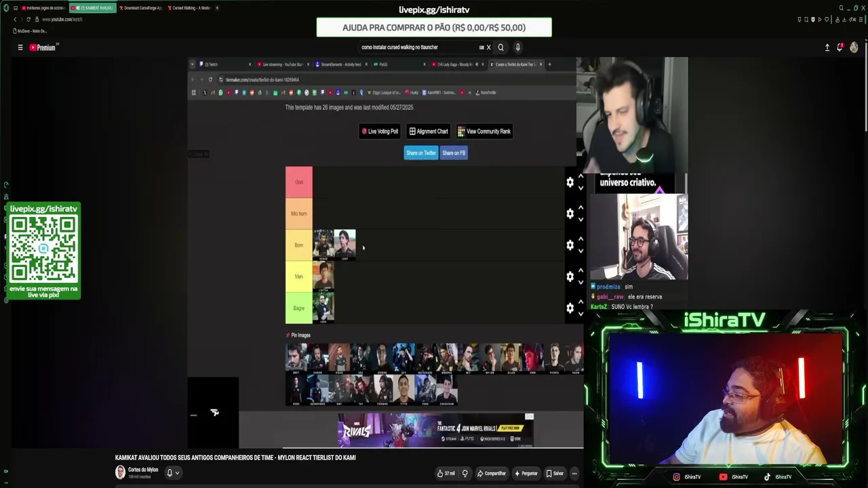868x488 pixels.
Task: Open the YouTube account avatar menu
Action: point(854,47)
